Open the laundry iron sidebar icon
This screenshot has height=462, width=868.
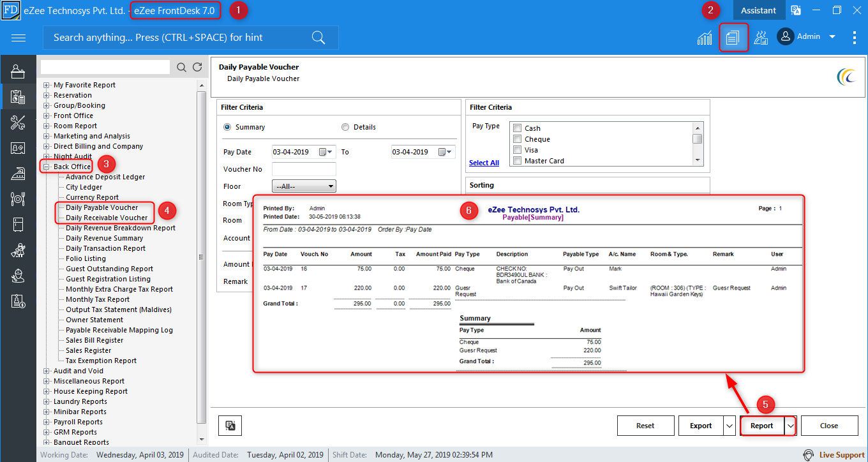[x=18, y=174]
